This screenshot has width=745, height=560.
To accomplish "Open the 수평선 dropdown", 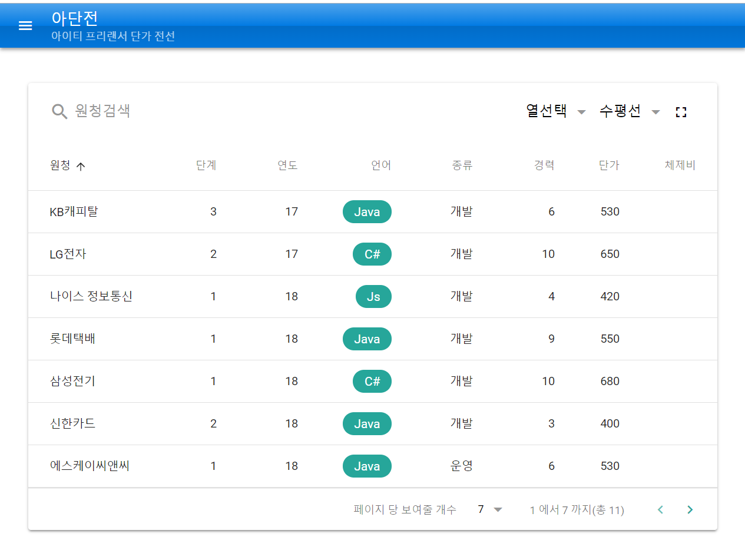I will click(x=630, y=111).
